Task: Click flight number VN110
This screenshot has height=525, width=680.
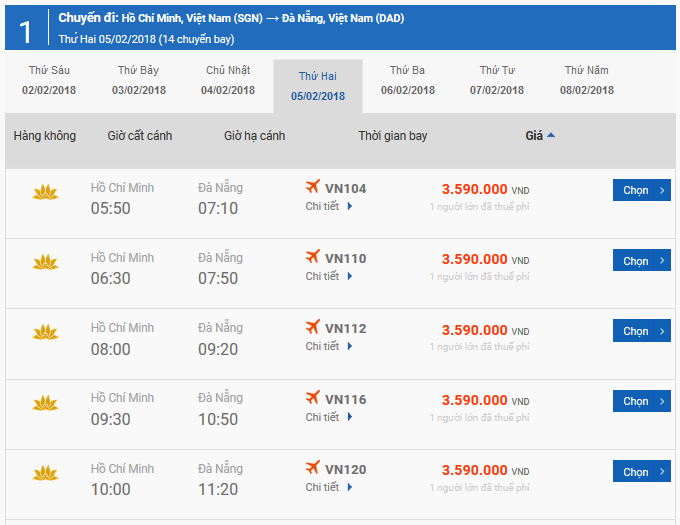Action: pos(346,259)
